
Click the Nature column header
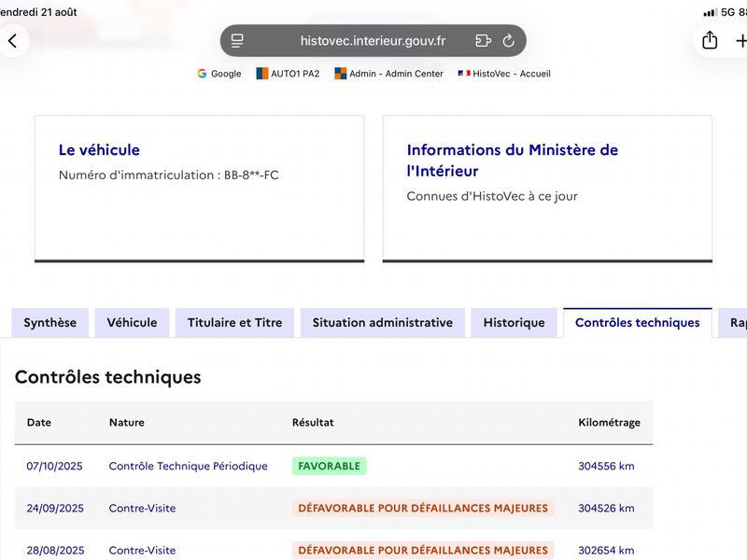coord(127,423)
